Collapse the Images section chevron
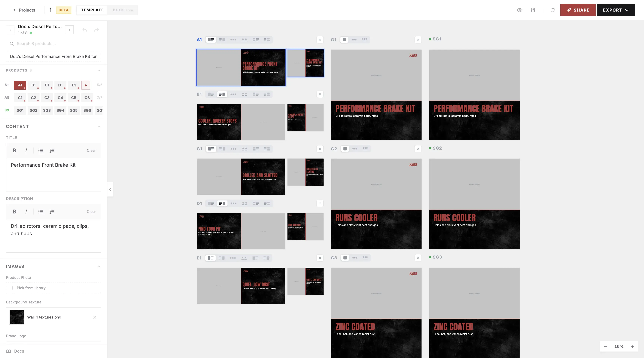The width and height of the screenshot is (644, 358). pyautogui.click(x=99, y=266)
